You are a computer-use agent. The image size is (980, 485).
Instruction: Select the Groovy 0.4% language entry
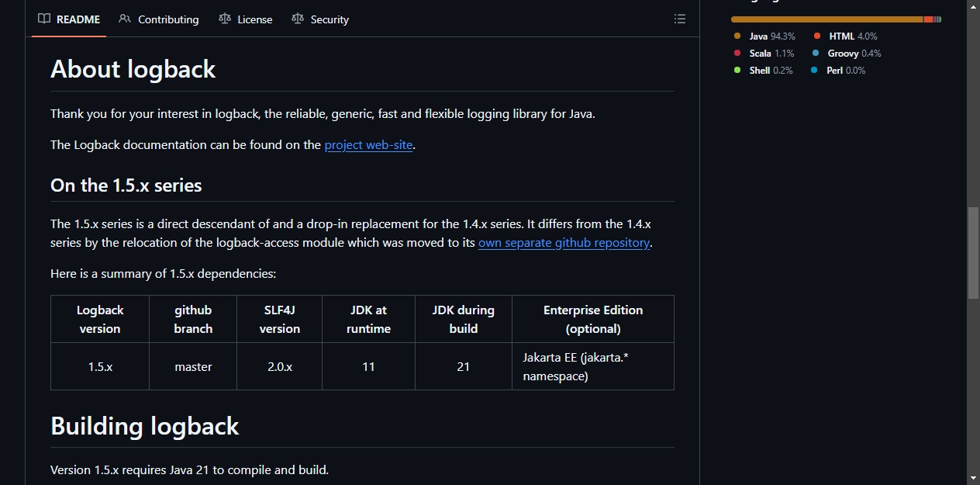tap(847, 54)
